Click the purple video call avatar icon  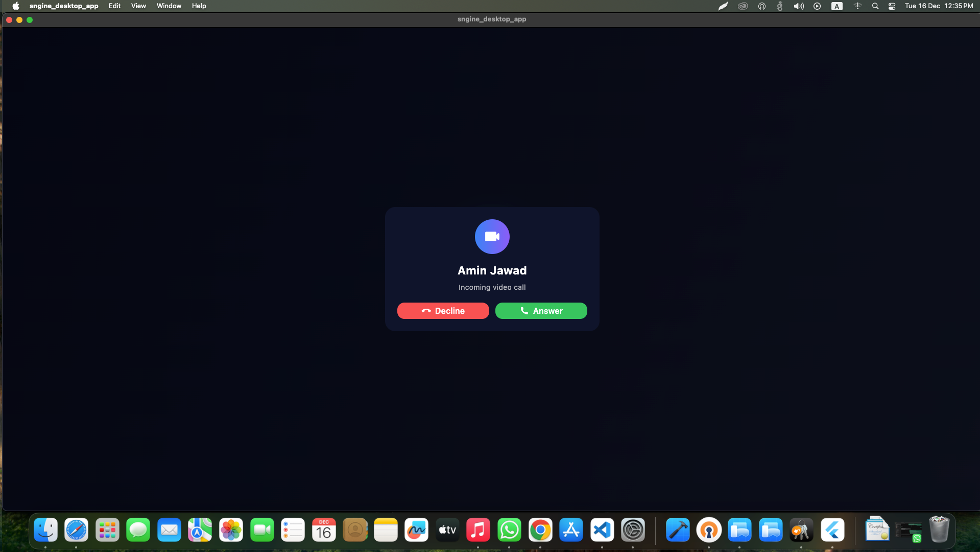pyautogui.click(x=492, y=236)
